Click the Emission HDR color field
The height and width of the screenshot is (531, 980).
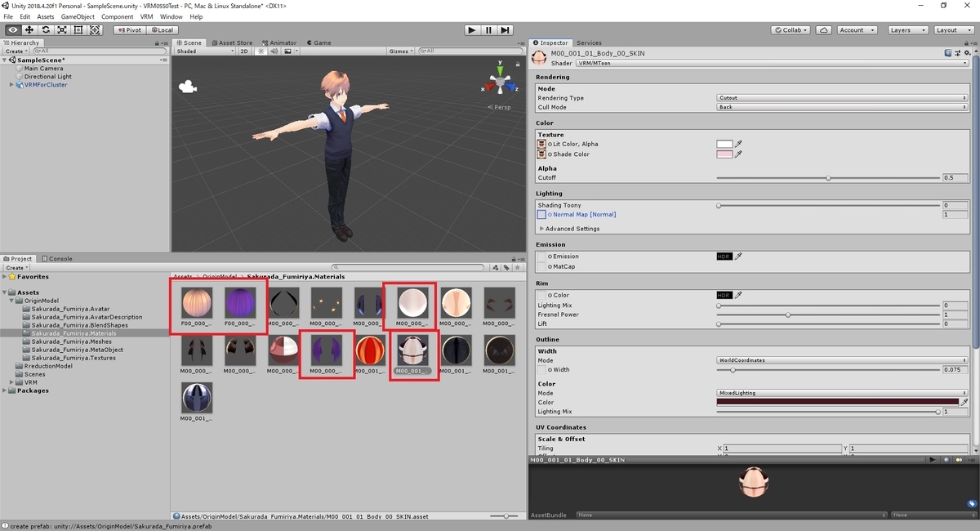point(724,257)
